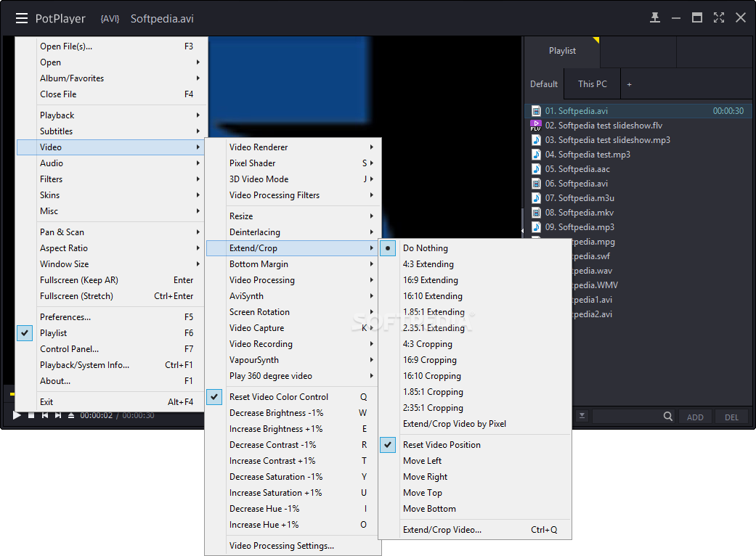Click the music icon of 09. Softpedia.mp3
The image size is (756, 556).
point(536,226)
